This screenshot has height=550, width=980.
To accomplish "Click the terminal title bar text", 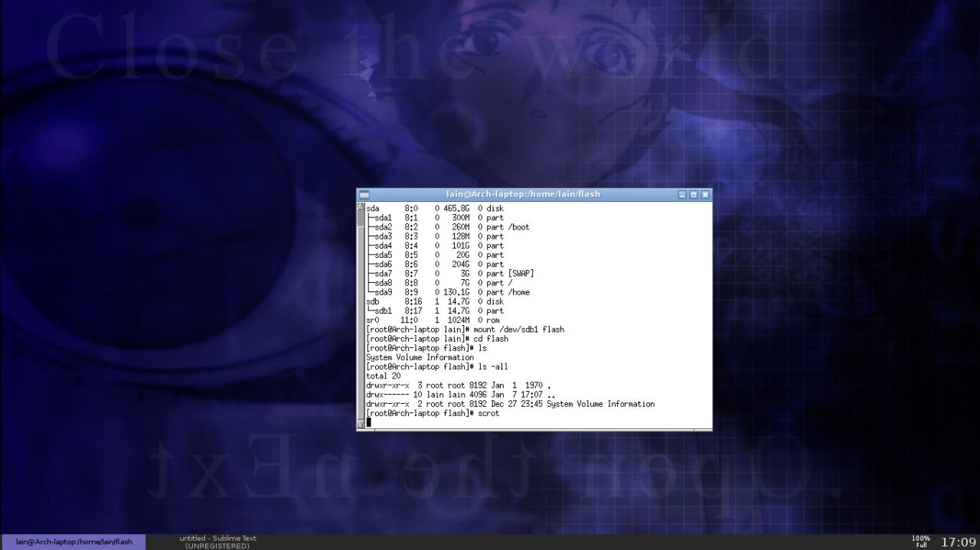I will pyautogui.click(x=523, y=194).
